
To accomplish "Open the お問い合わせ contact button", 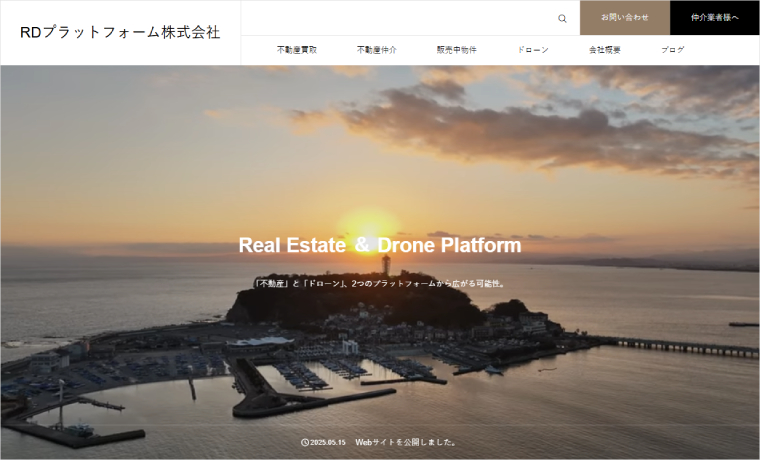I will click(x=624, y=18).
